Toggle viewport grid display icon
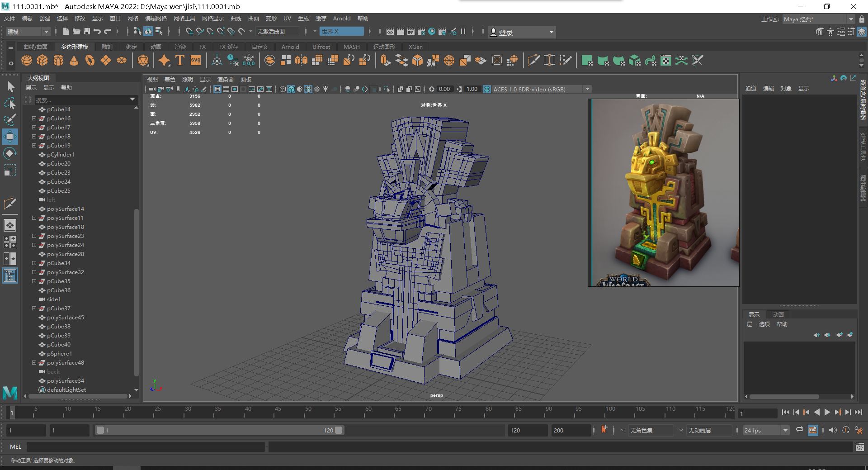 pos(217,89)
